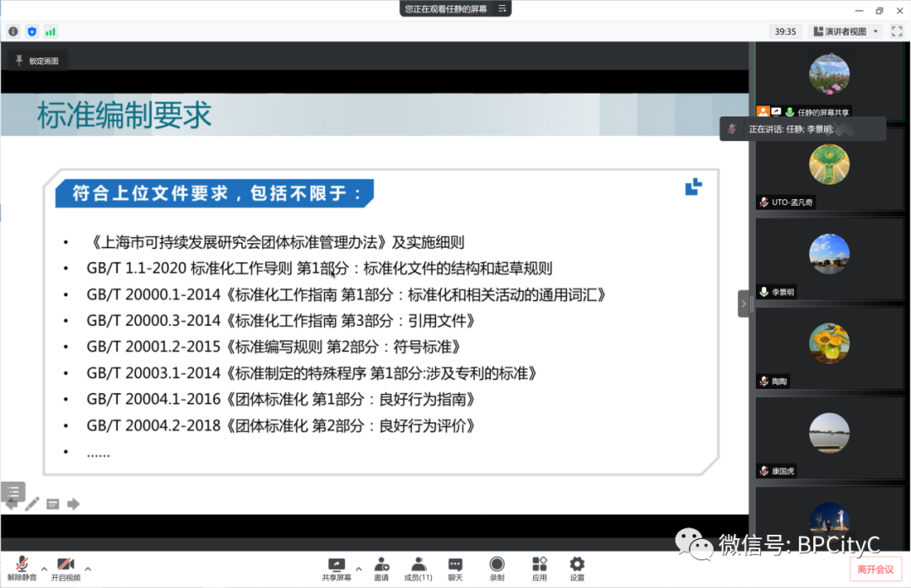The width and height of the screenshot is (911, 588).
Task: Select the slide pen annotation tool
Action: (32, 504)
